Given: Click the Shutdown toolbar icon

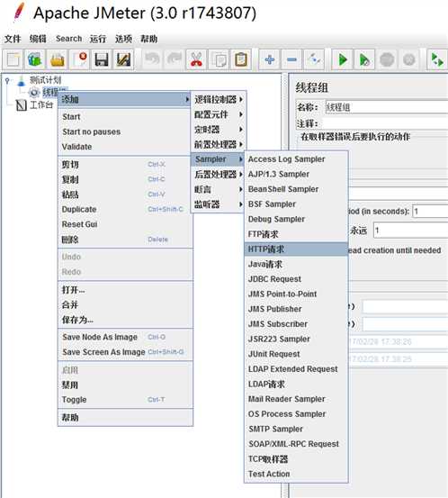Looking at the screenshot, I should coord(409,59).
